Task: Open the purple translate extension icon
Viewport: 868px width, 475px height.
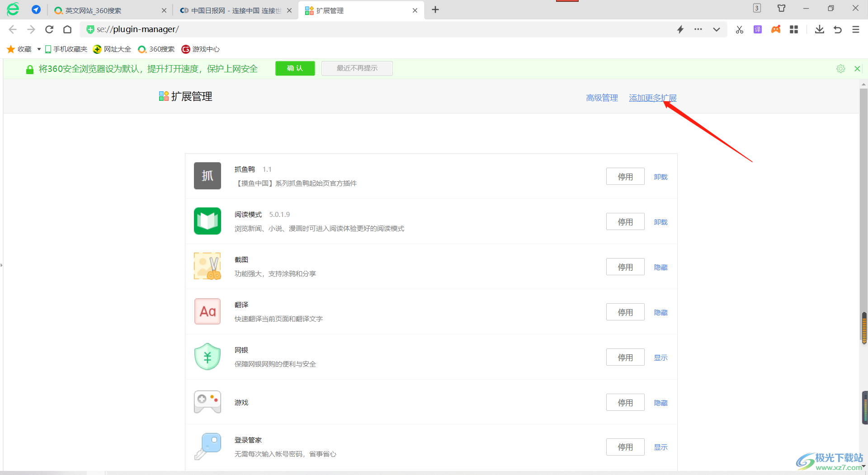Action: (758, 29)
